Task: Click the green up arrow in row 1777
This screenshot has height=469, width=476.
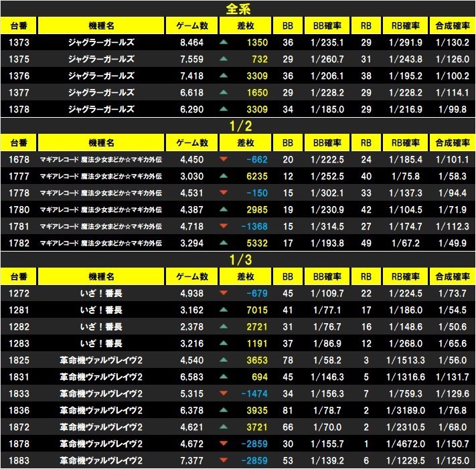Action: [224, 176]
